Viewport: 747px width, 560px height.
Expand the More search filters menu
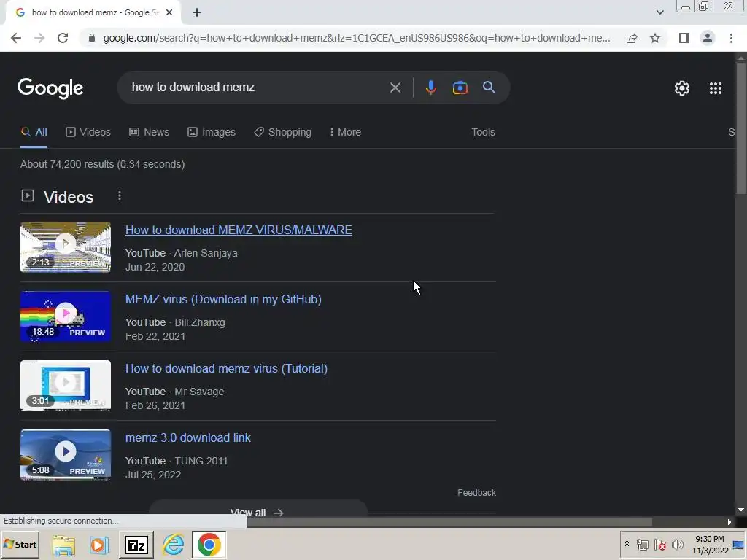click(x=345, y=133)
